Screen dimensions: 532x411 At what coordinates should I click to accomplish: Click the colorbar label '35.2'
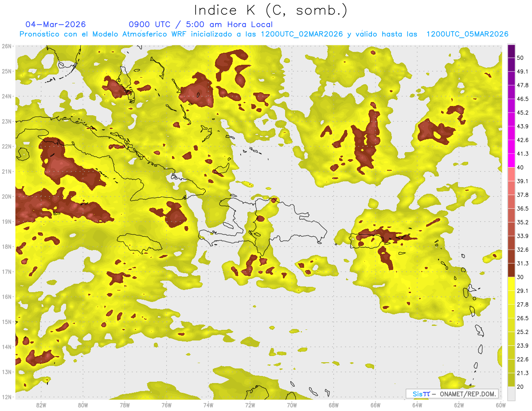522,222
